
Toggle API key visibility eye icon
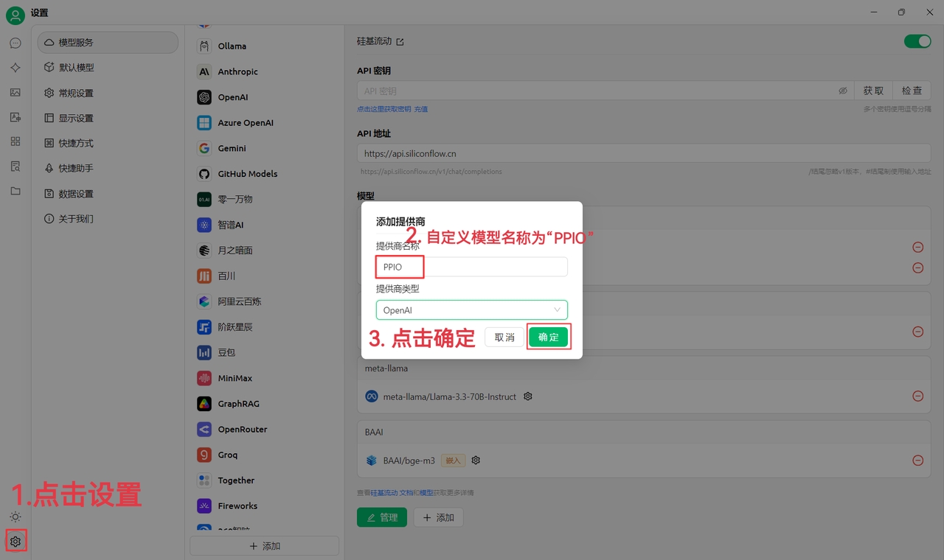(843, 91)
